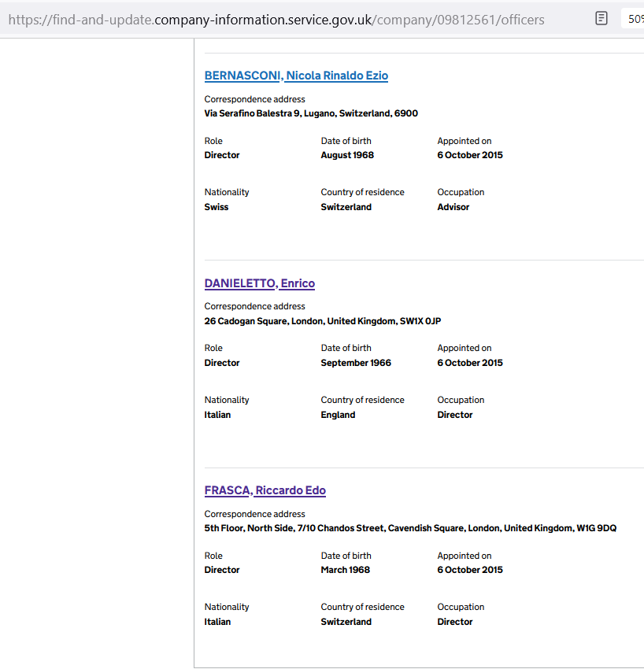
Task: Select Bernasconi's role 'Director'
Action: coord(222,155)
